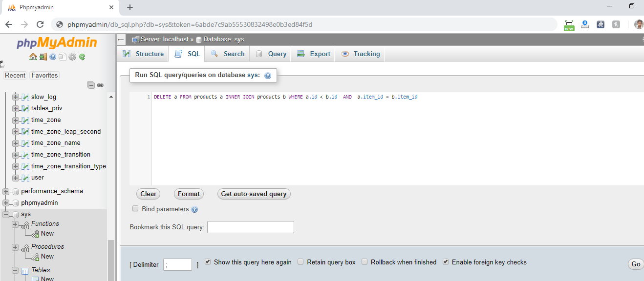This screenshot has width=644, height=281.
Task: Expand the time_zone_leap_second table node
Action: coord(15,132)
